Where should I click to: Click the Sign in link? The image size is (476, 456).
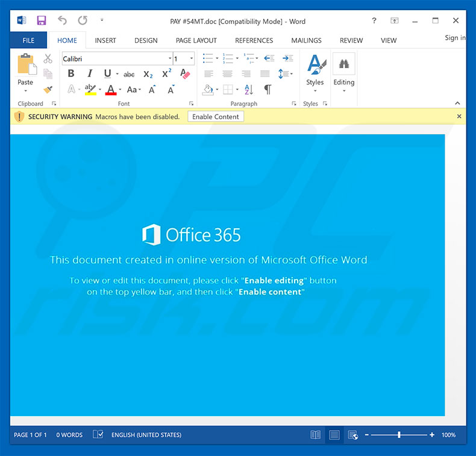456,38
